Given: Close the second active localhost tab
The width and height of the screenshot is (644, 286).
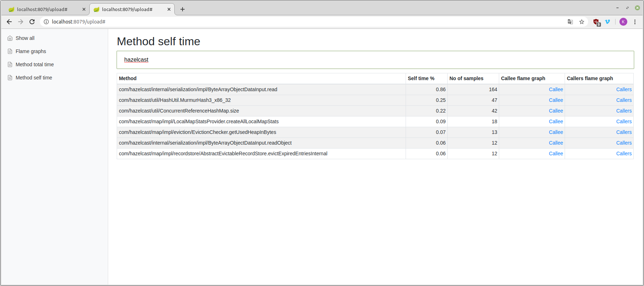Looking at the screenshot, I should tap(169, 9).
